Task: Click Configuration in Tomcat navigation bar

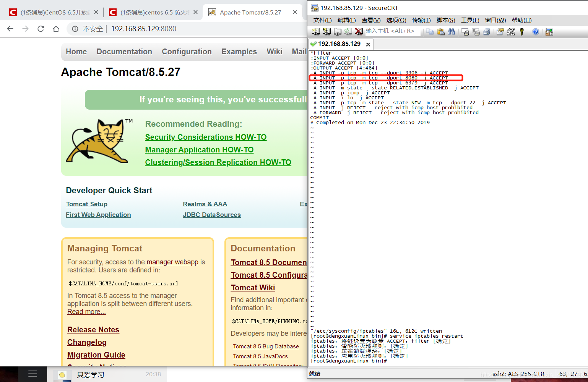Action: point(187,52)
